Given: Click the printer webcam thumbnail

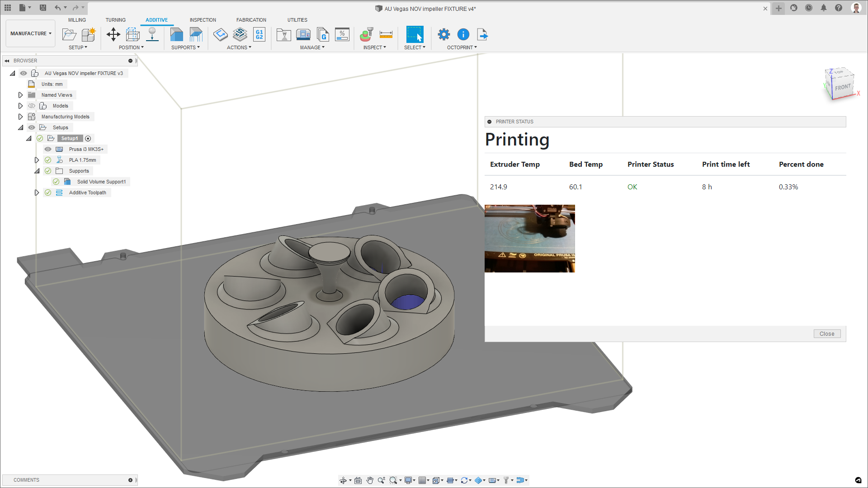Looking at the screenshot, I should pos(529,239).
